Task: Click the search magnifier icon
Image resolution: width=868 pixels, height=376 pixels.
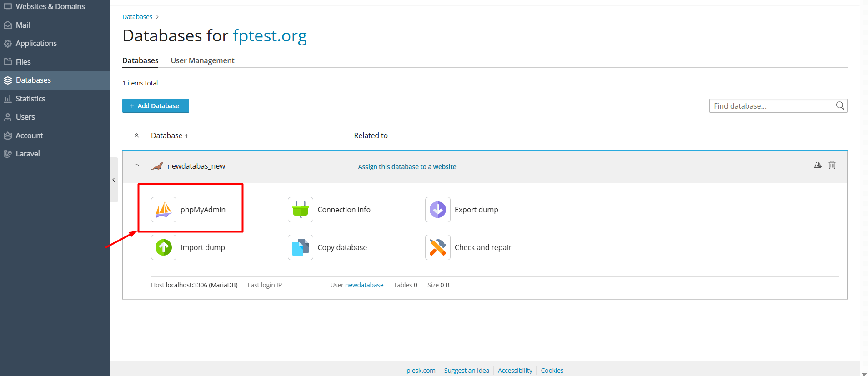Action: [840, 106]
